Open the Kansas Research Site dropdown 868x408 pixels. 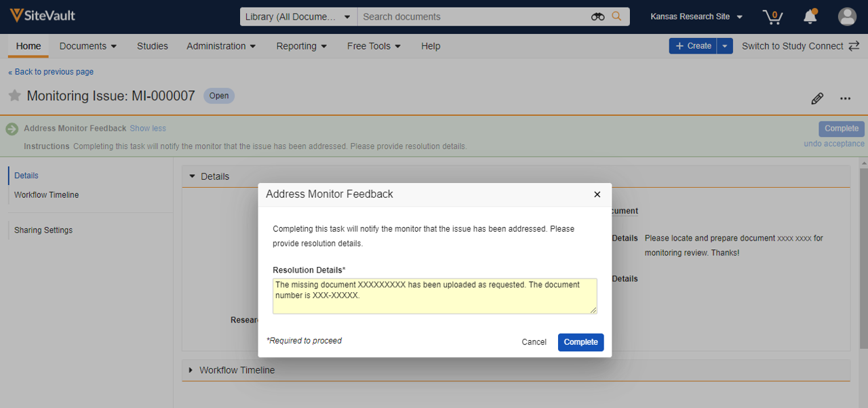coord(696,17)
